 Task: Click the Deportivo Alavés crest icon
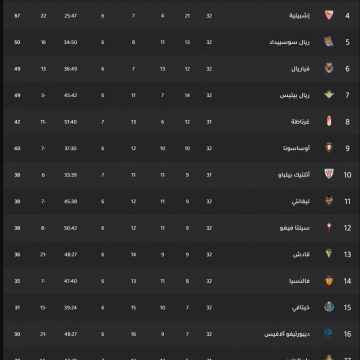point(329,333)
